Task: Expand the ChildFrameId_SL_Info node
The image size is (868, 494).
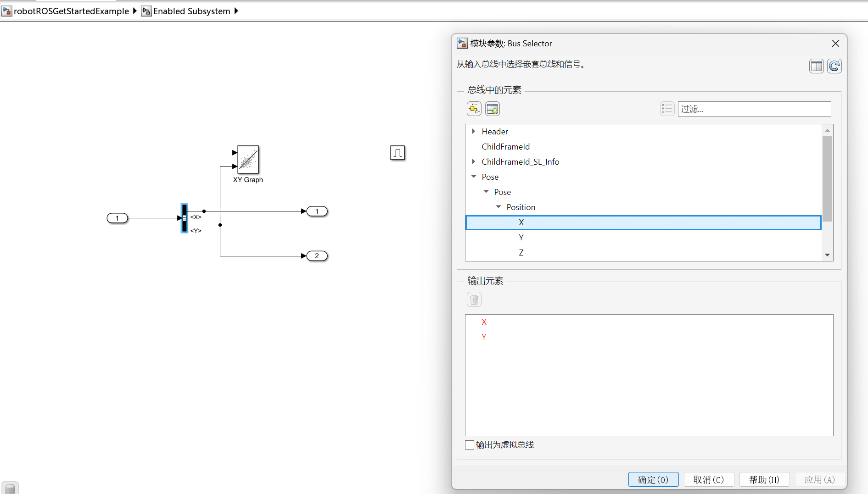Action: tap(474, 162)
